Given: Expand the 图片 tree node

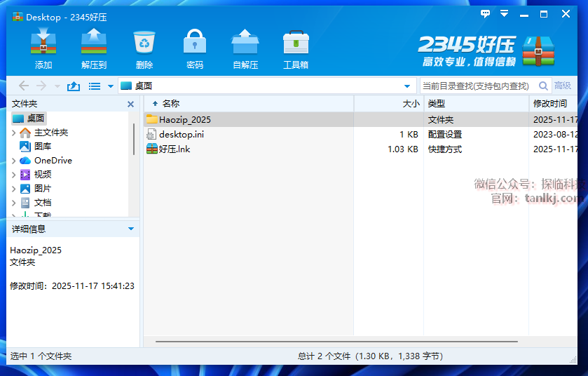Looking at the screenshot, I should [x=14, y=189].
